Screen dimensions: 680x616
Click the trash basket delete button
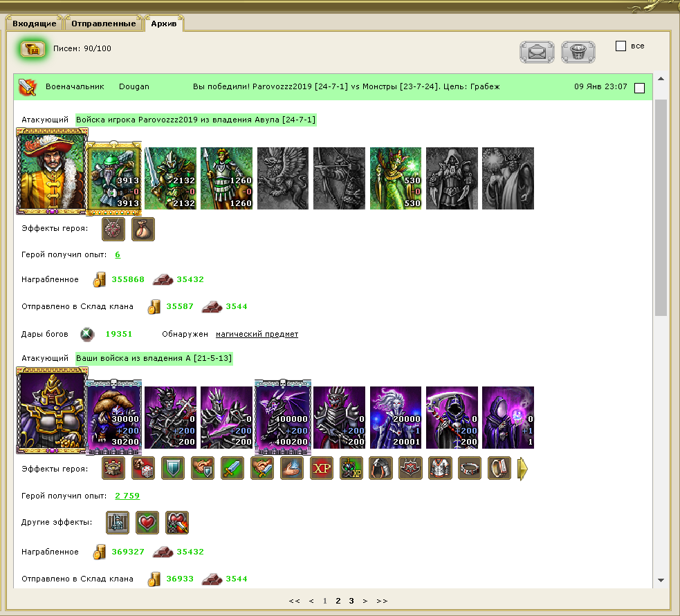pyautogui.click(x=578, y=53)
